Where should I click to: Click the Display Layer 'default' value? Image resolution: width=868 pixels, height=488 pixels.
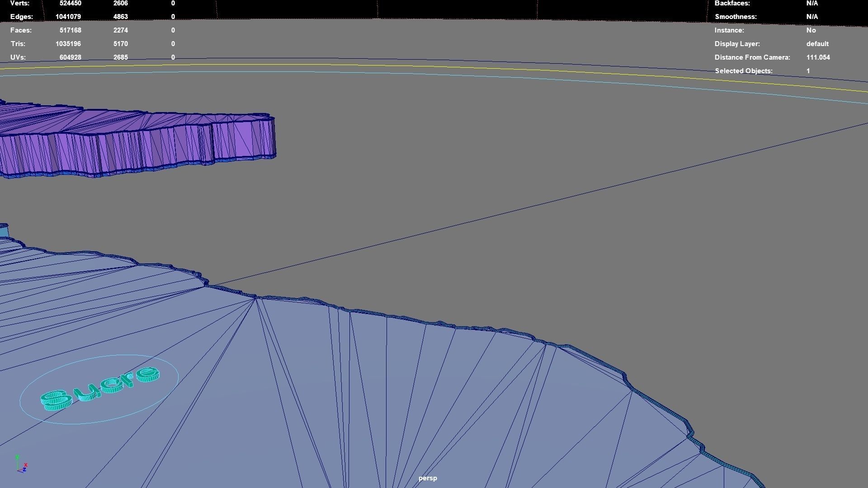pyautogui.click(x=817, y=44)
